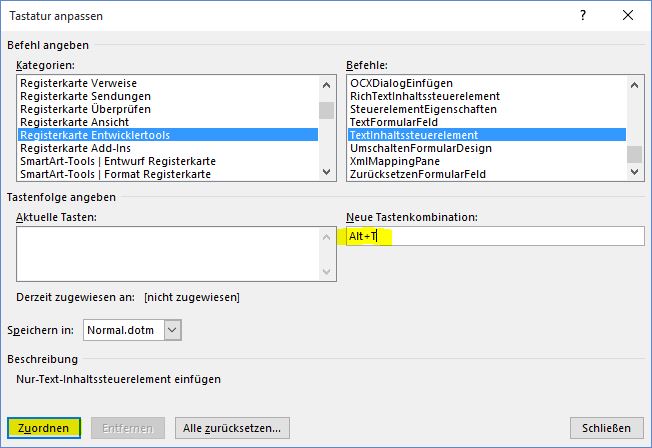Click the help question mark icon
This screenshot has width=652, height=448.
[x=583, y=16]
